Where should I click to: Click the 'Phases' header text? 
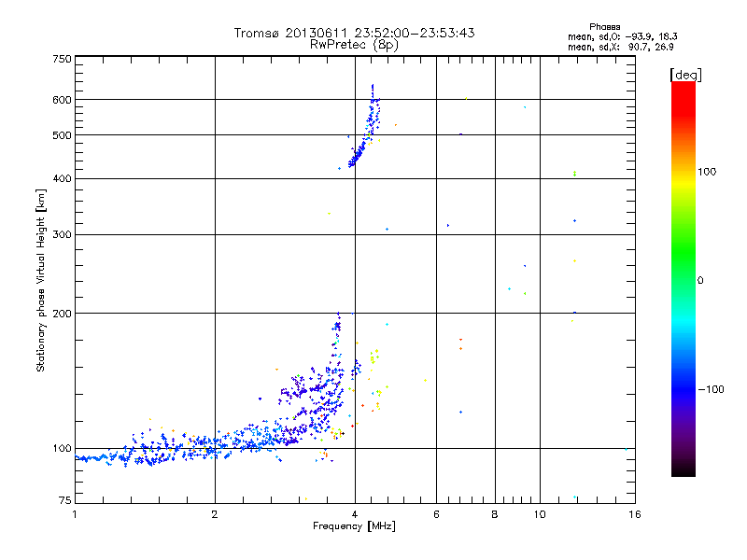click(x=604, y=27)
